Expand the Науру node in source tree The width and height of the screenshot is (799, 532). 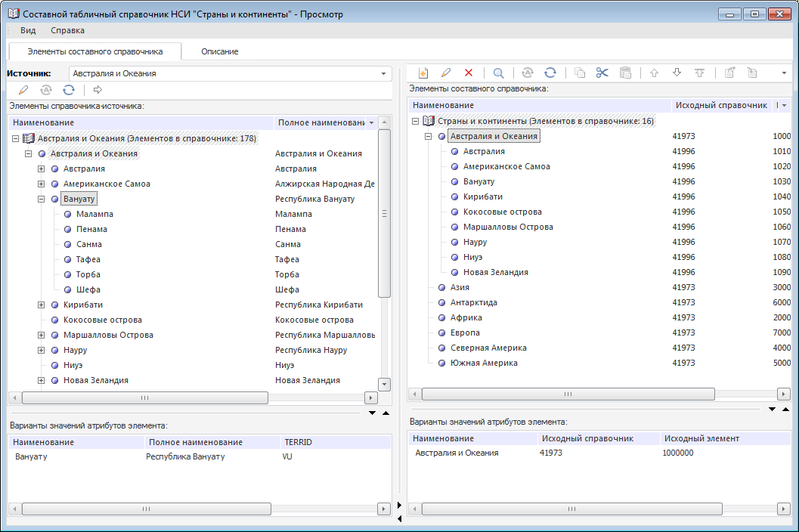point(42,350)
